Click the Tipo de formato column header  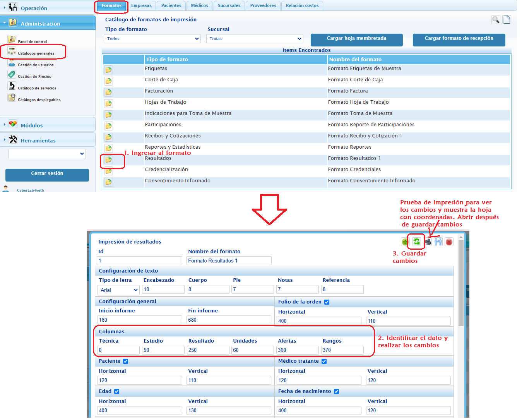[236, 59]
